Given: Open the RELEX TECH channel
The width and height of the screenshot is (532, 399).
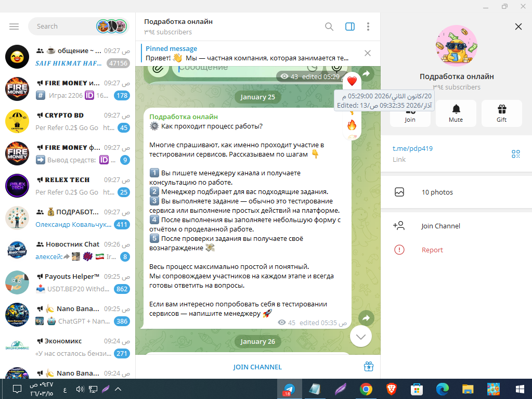Looking at the screenshot, I should [68, 186].
